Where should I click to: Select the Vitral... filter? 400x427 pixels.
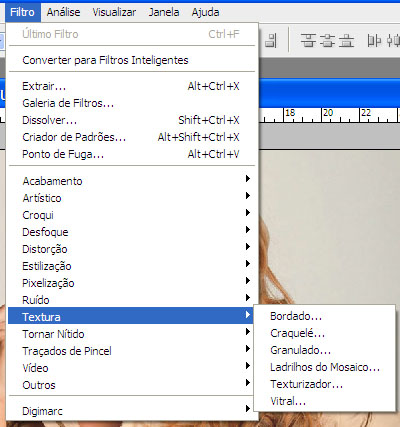pyautogui.click(x=325, y=401)
